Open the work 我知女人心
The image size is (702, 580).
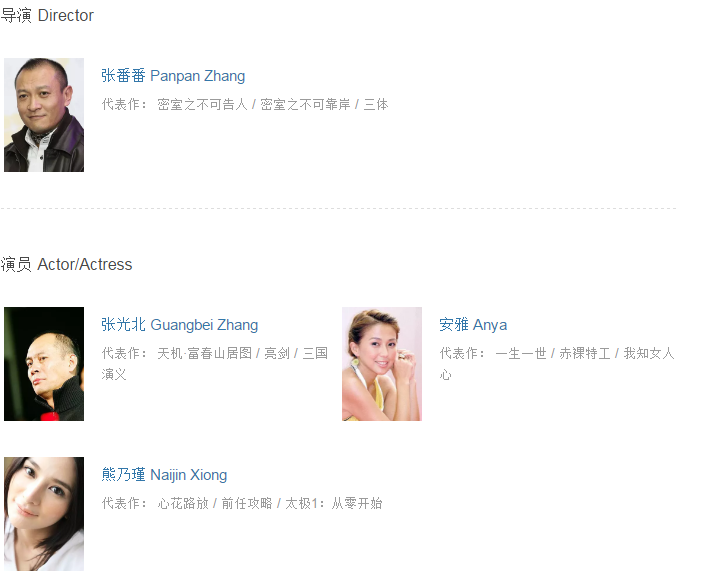(649, 353)
